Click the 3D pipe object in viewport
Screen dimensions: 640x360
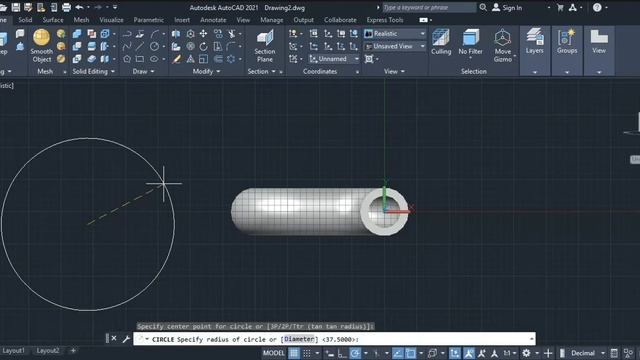click(x=319, y=211)
